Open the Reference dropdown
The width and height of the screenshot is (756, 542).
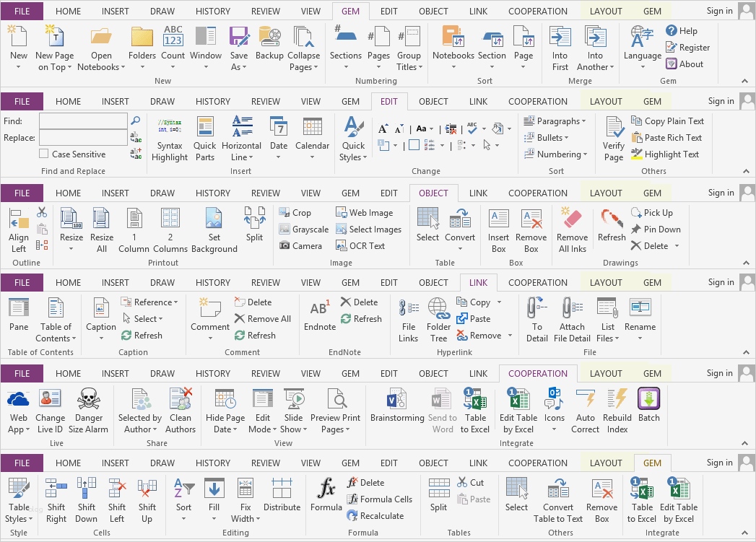click(x=149, y=302)
